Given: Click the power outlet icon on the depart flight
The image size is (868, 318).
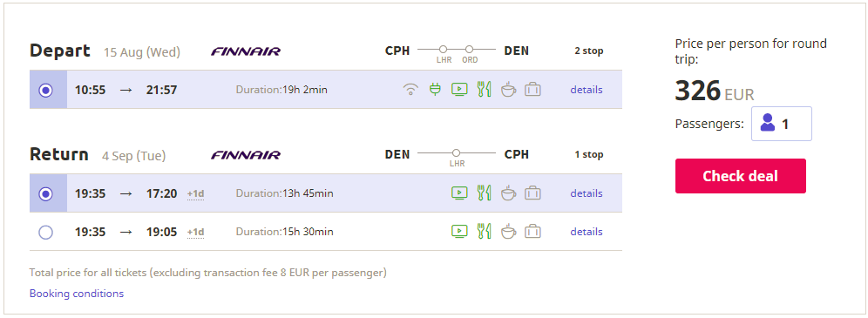Looking at the screenshot, I should point(435,89).
